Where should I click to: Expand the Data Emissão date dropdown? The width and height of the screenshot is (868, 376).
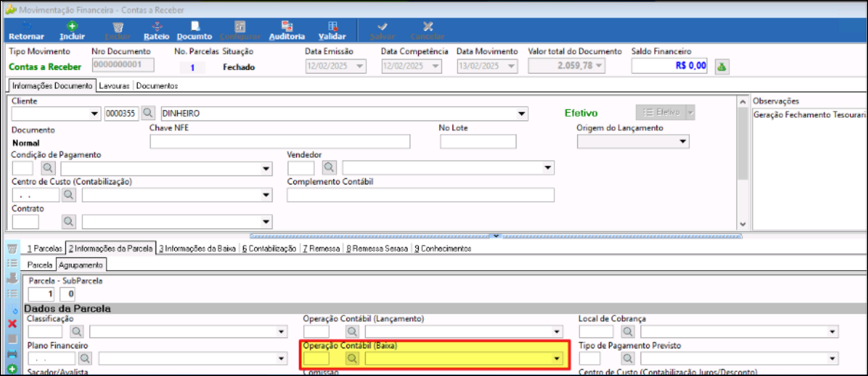pos(360,66)
